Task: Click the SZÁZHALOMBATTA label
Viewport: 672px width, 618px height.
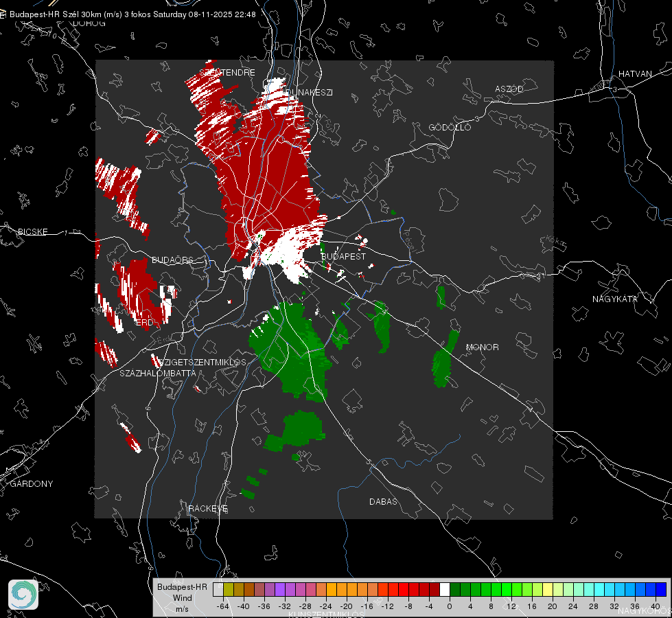Action: (158, 373)
